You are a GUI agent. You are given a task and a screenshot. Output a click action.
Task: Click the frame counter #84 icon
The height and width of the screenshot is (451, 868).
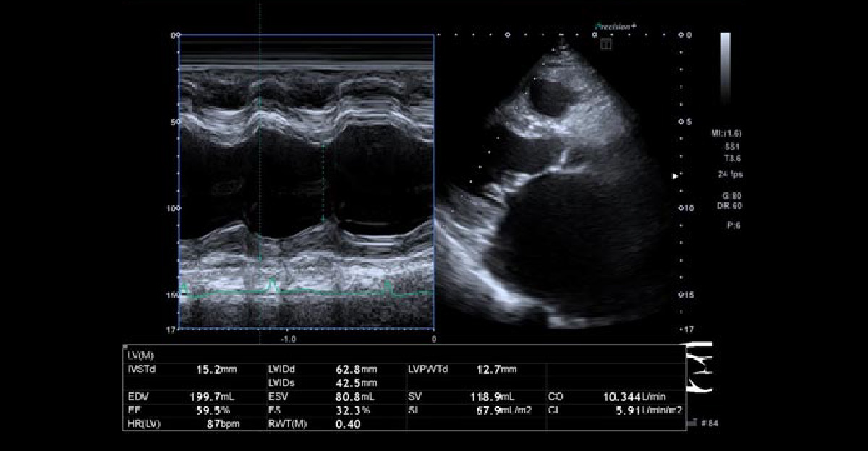point(707,421)
